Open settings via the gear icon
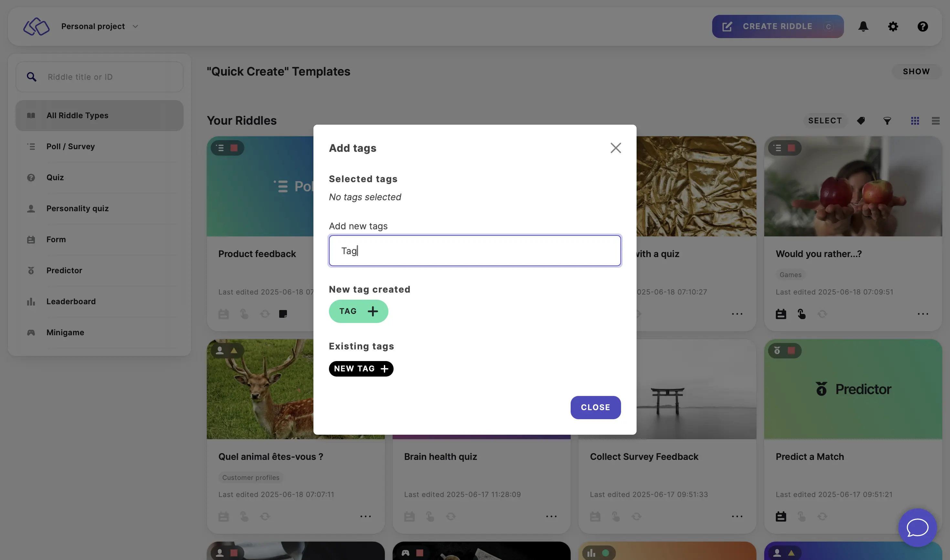 tap(893, 26)
